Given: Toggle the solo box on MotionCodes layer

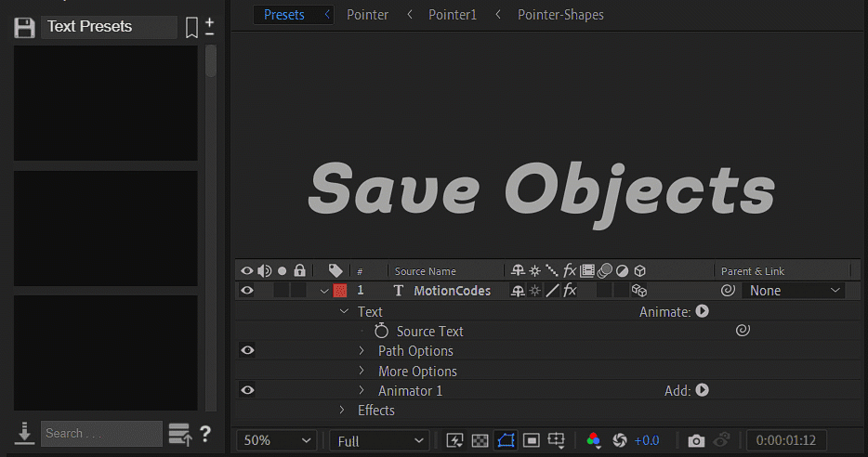Looking at the screenshot, I should tap(282, 291).
